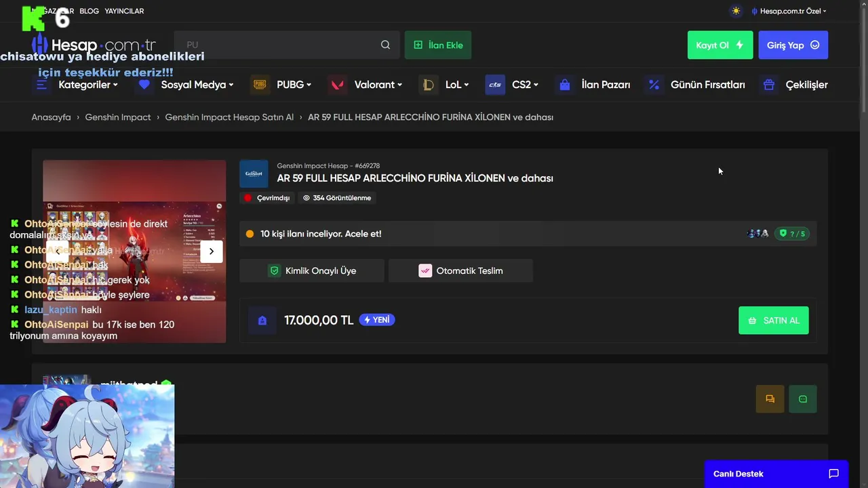The image size is (868, 488).
Task: Expand the LoL dropdown
Action: coord(458,85)
